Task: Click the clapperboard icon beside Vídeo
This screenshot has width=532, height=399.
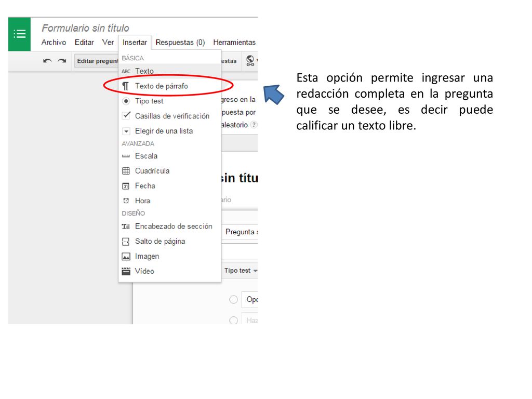Action: click(126, 271)
